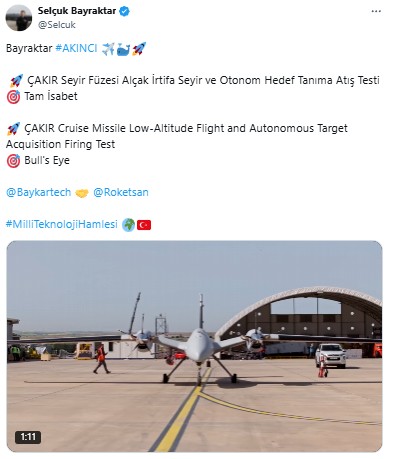393x459 pixels.
Task: Click the @Selcuk username handle
Action: coord(57,25)
